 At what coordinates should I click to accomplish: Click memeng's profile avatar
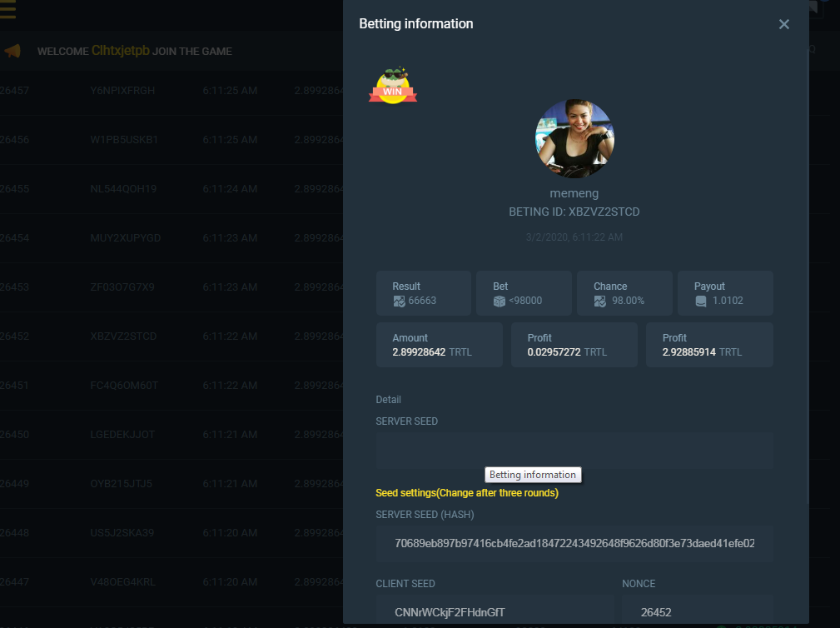(x=574, y=138)
